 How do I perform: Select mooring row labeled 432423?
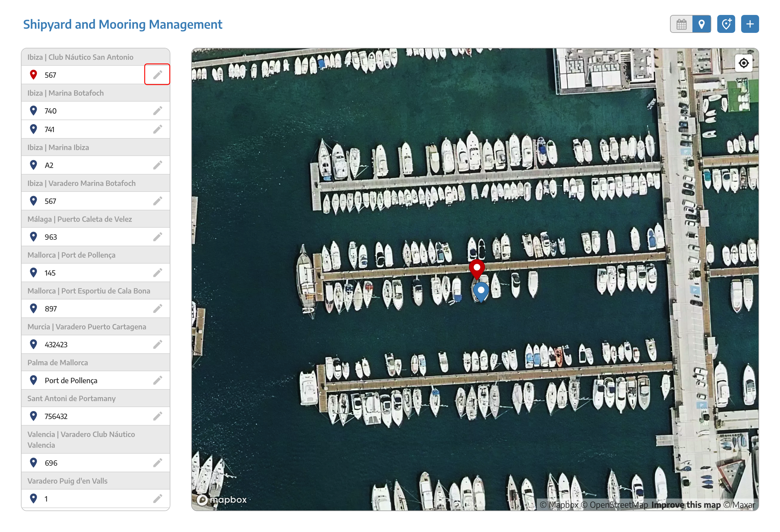[96, 345]
